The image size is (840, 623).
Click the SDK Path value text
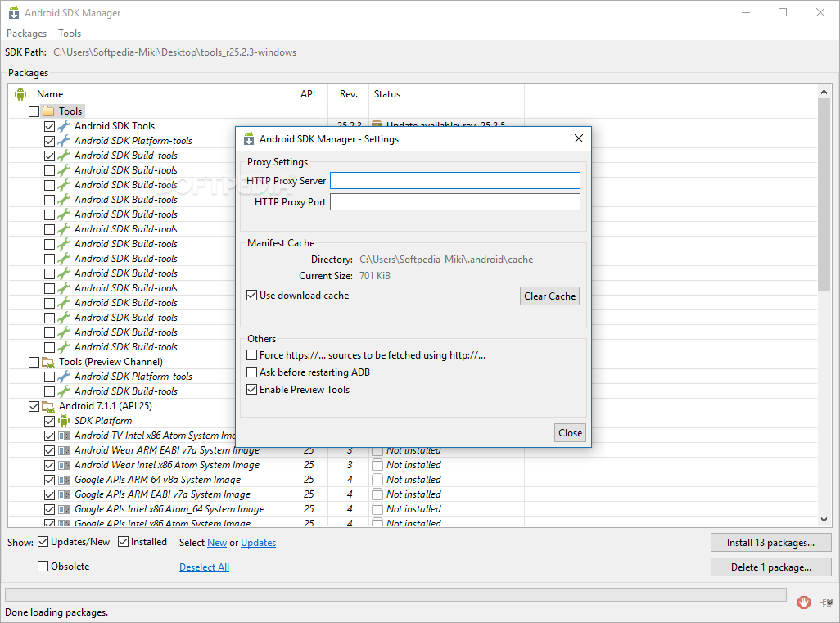174,52
